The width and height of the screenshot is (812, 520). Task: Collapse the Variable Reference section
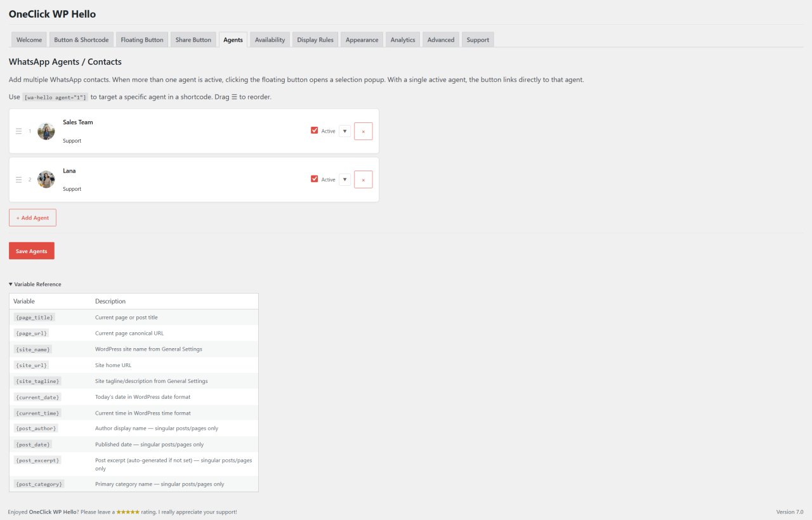pos(35,284)
